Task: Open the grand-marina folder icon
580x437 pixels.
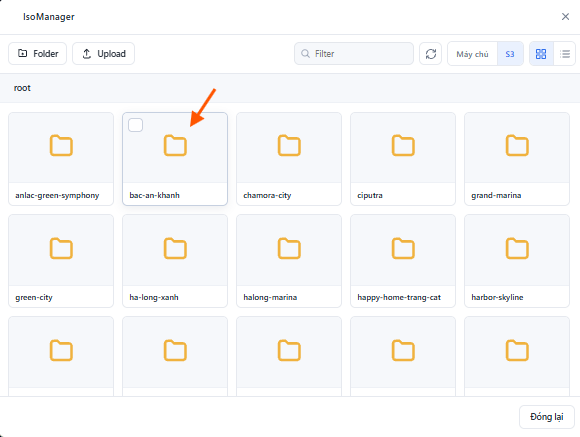Action: point(517,145)
